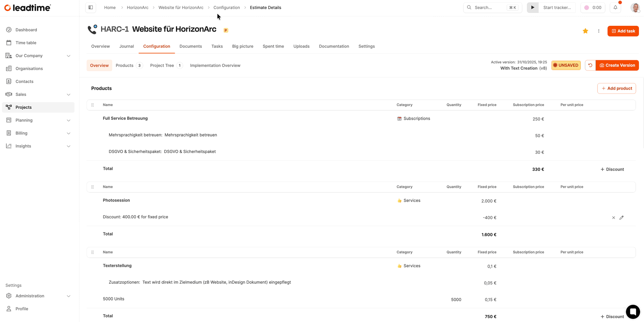Switch to the Tasks tab
Viewport: 644px width, 322px height.
click(x=217, y=46)
